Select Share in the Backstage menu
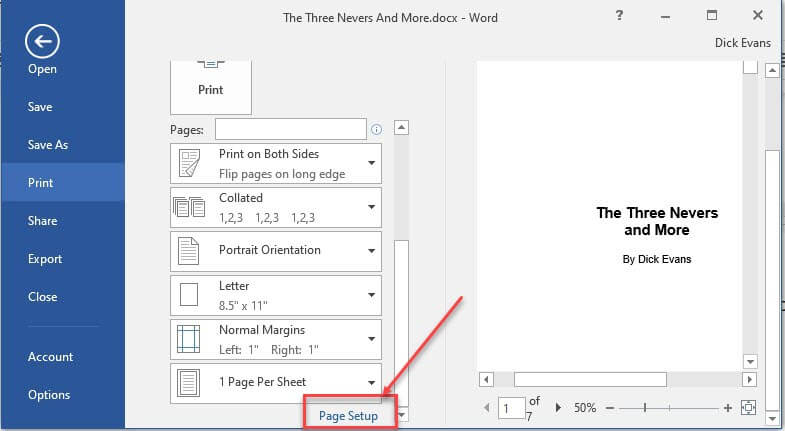The image size is (785, 431). pos(42,221)
